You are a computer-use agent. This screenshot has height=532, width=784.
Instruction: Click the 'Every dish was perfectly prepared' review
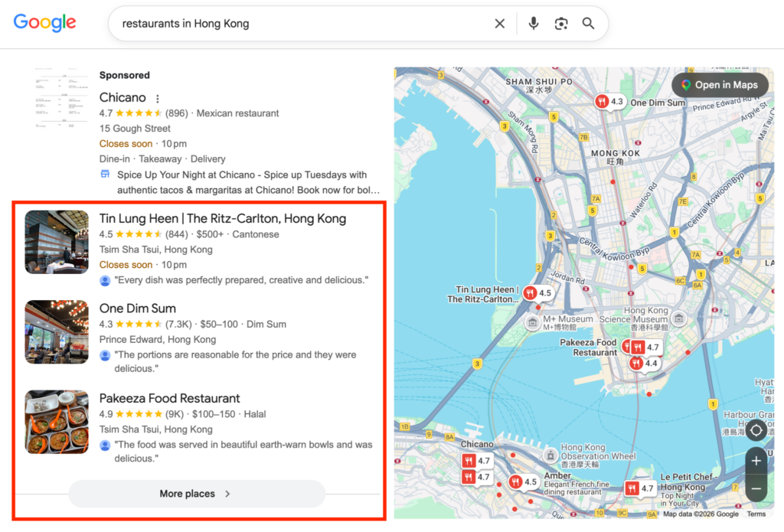tap(241, 280)
